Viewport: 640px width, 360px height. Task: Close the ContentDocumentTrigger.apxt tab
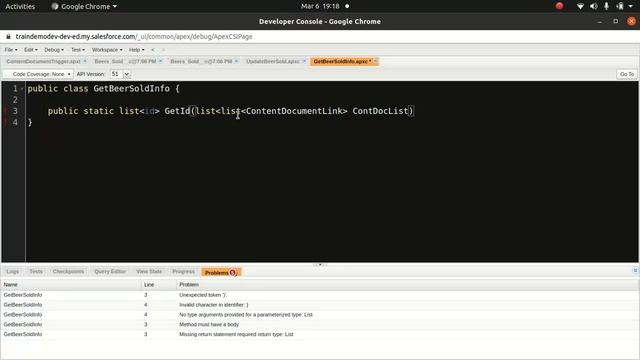(x=85, y=61)
